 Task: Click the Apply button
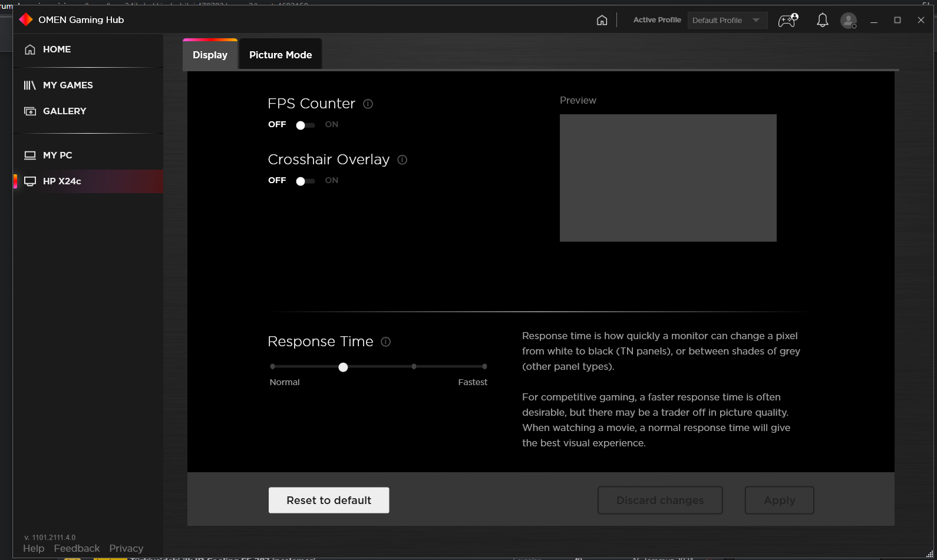[x=779, y=500]
